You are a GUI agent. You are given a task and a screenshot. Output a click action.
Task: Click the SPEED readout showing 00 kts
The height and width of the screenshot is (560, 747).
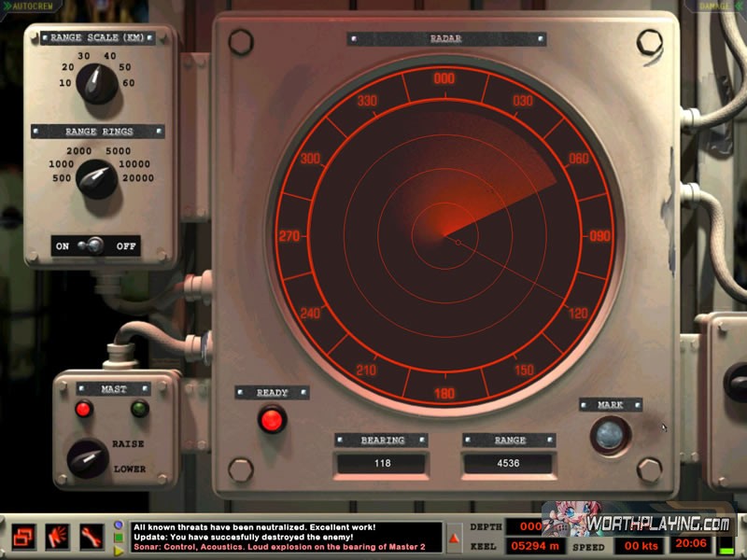pyautogui.click(x=641, y=545)
